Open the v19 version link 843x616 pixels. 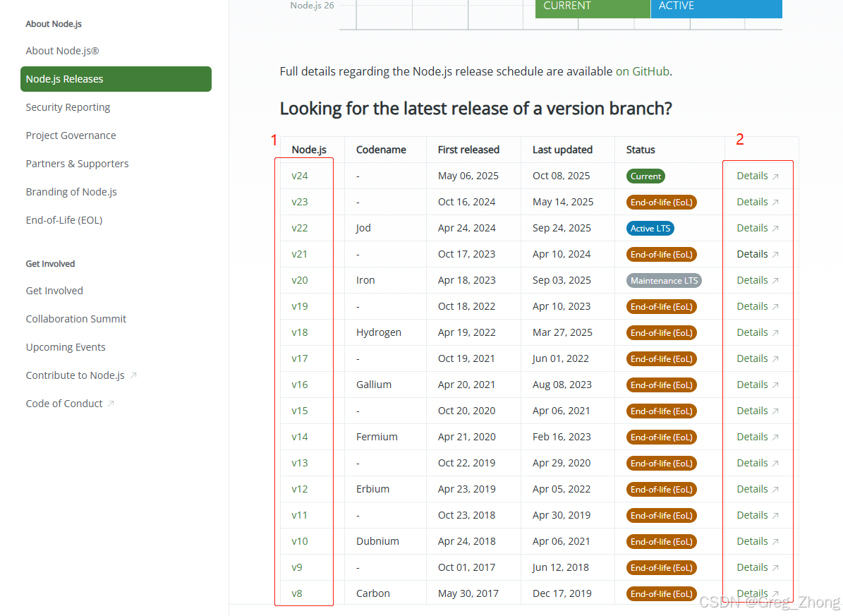(x=299, y=306)
